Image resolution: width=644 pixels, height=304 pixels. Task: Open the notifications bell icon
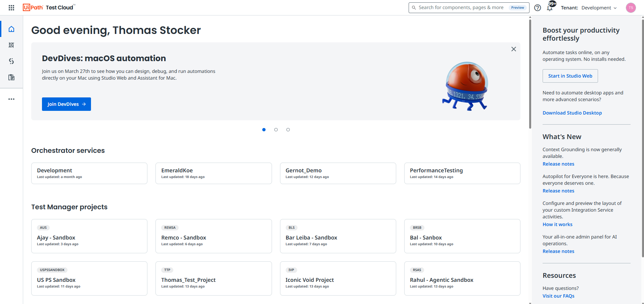[550, 8]
